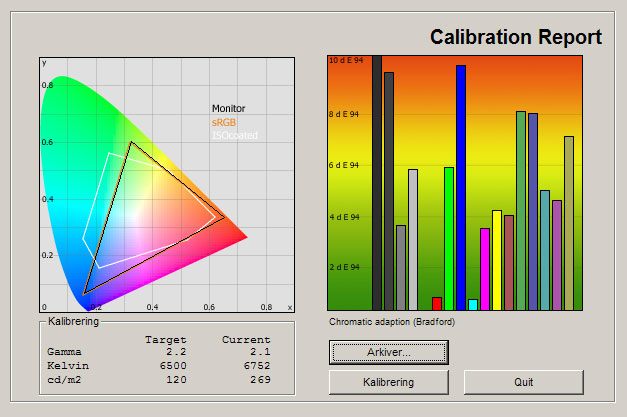Select the bright green chart bar
Viewport: 627px width, 417px height.
click(x=449, y=238)
